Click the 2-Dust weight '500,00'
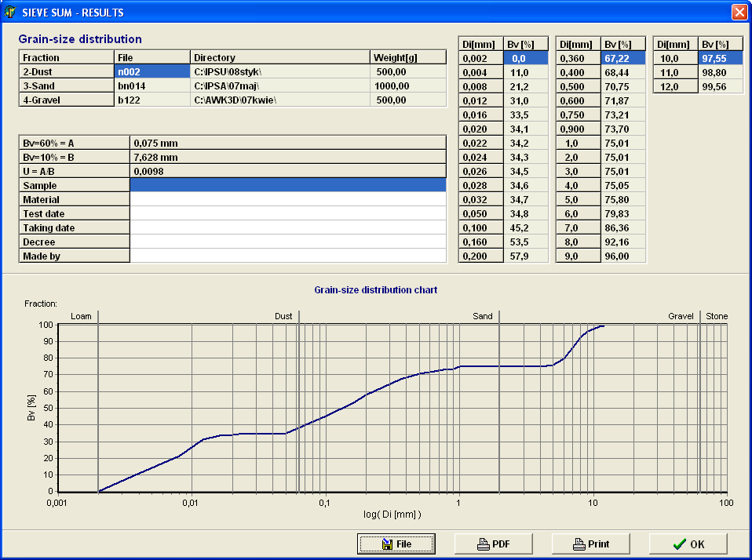 pyautogui.click(x=408, y=72)
